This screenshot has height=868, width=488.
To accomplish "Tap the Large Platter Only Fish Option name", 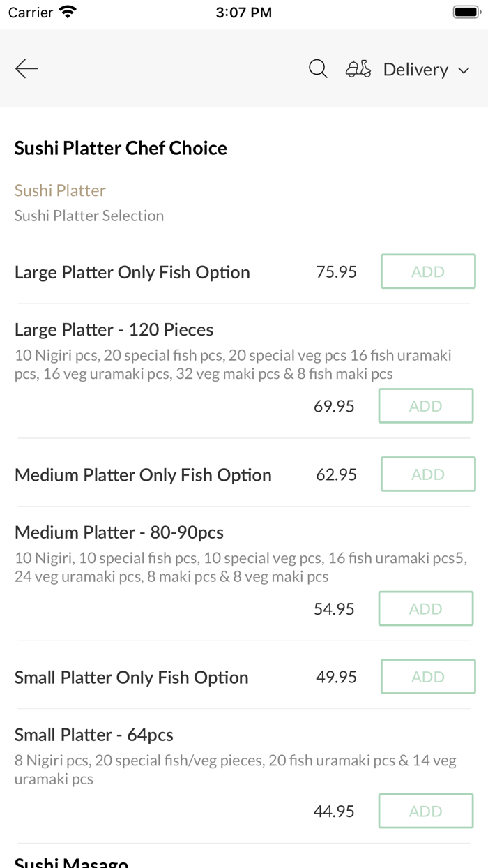I will [x=132, y=272].
